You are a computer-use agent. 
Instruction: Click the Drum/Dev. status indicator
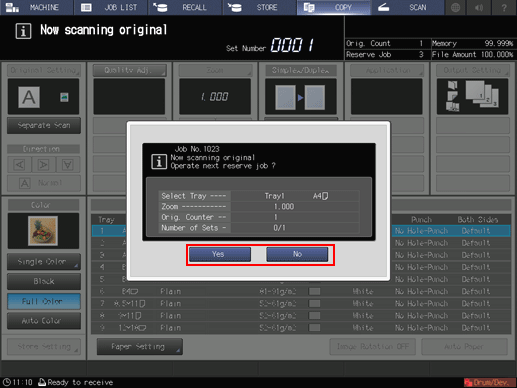(x=488, y=382)
